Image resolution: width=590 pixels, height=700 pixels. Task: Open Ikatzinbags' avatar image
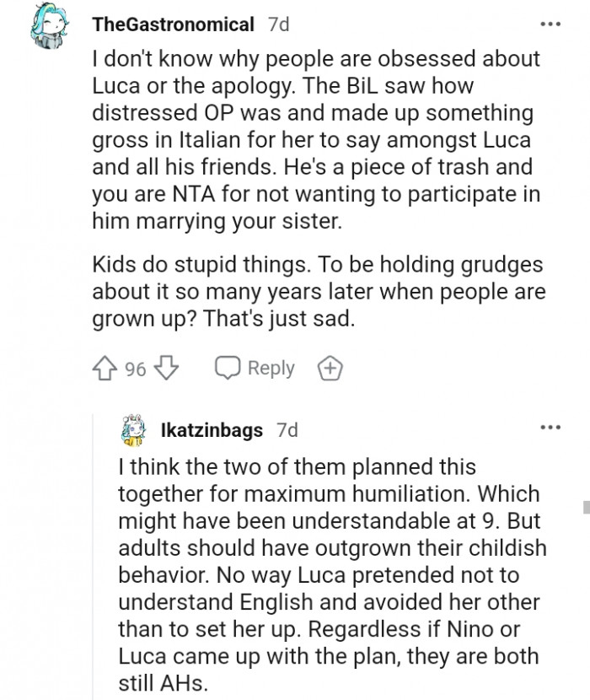(x=133, y=430)
